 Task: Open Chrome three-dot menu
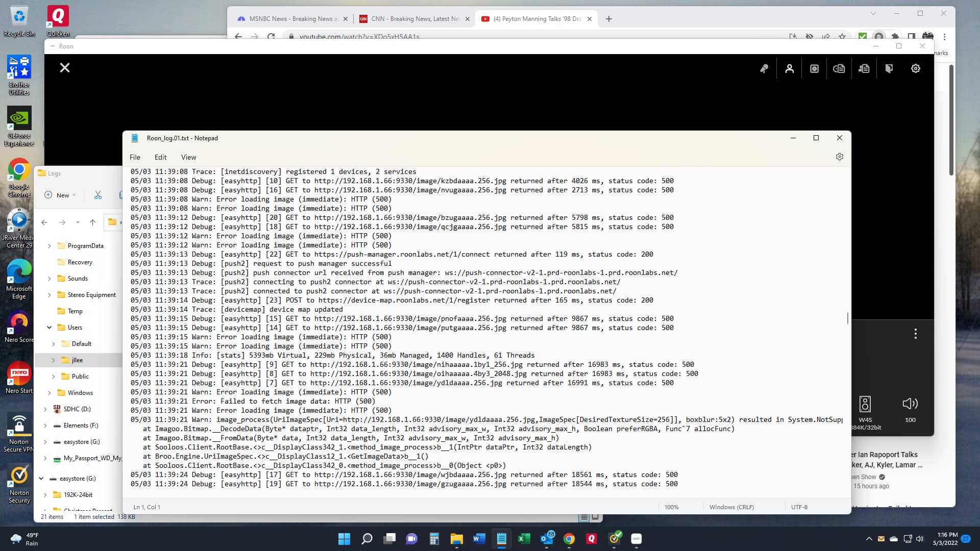(945, 37)
